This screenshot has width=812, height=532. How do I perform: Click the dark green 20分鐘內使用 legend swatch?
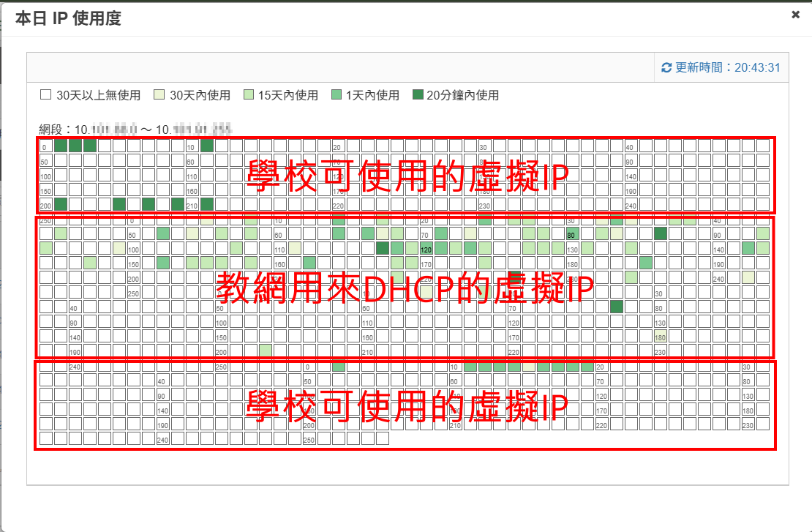tap(418, 95)
